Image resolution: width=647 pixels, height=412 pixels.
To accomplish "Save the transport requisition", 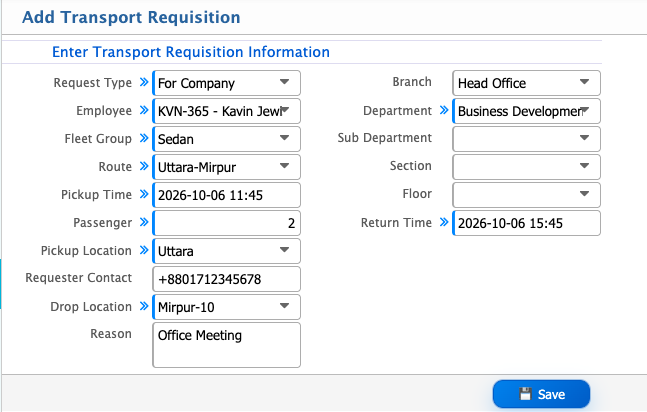I will (541, 394).
